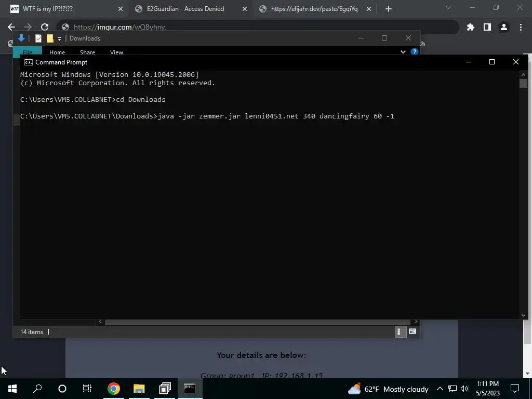Maximize the Downloads Explorer window
This screenshot has width=532, height=399.
384,38
